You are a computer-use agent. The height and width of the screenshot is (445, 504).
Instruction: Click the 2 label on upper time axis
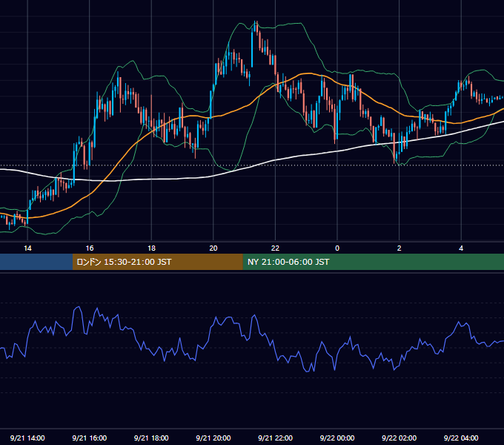pyautogui.click(x=399, y=248)
